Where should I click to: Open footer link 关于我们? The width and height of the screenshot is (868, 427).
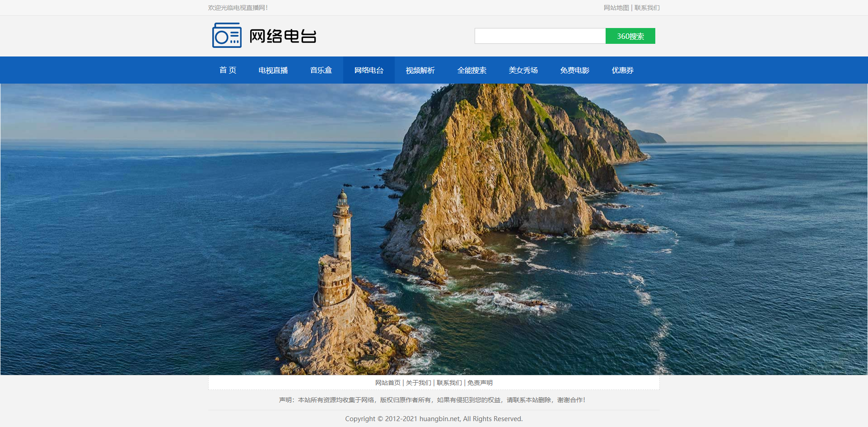pos(419,383)
